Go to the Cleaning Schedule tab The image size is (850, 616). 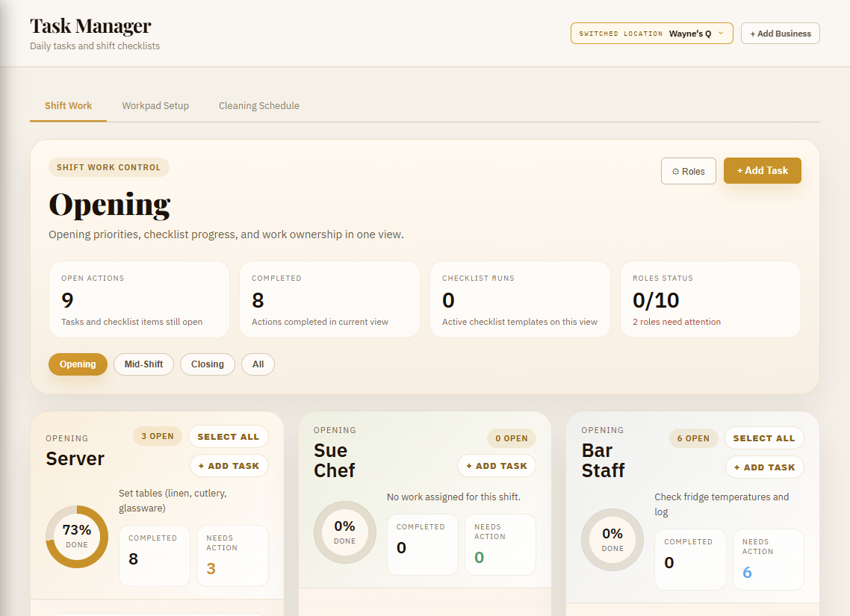click(x=259, y=105)
